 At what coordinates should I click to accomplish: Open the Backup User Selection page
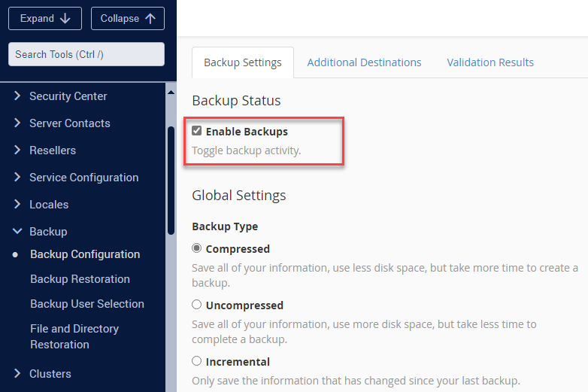click(x=87, y=304)
